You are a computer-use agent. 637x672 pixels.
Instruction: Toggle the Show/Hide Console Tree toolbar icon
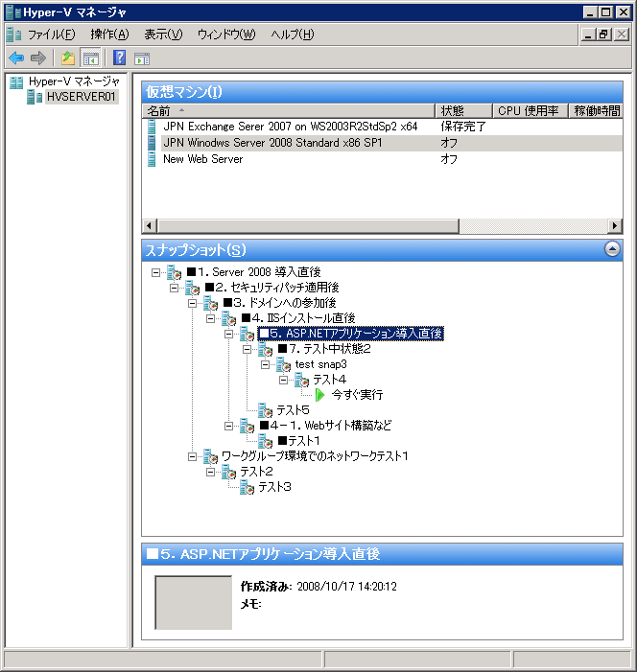(90, 58)
